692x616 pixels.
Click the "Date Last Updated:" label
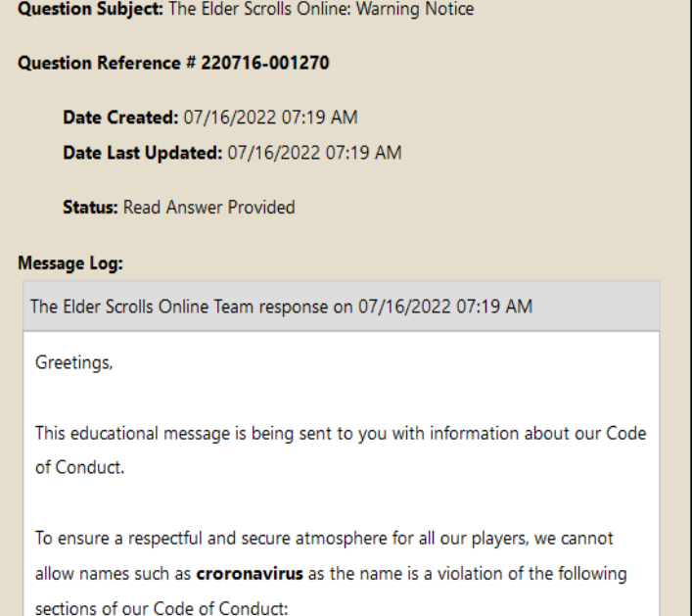point(143,153)
